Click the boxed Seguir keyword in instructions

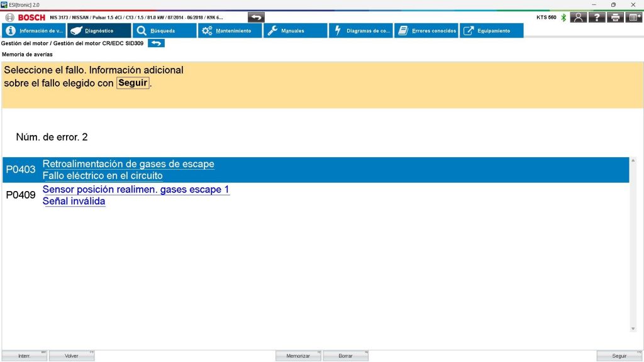point(133,83)
